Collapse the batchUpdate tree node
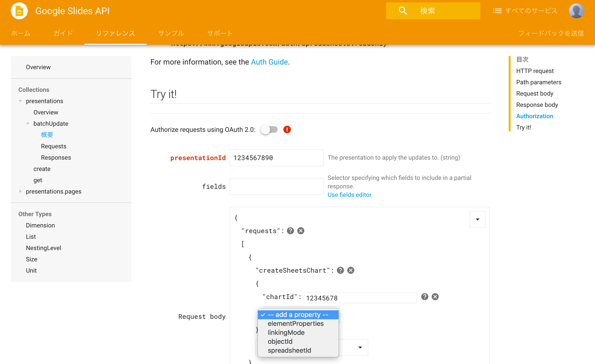 point(28,124)
